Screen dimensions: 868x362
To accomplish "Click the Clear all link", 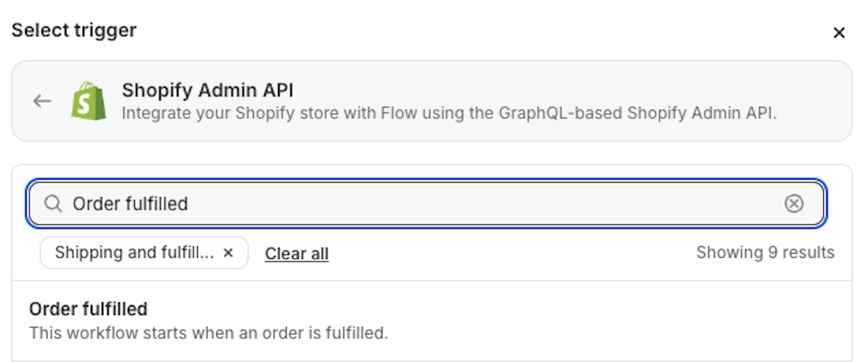I will click(x=297, y=254).
